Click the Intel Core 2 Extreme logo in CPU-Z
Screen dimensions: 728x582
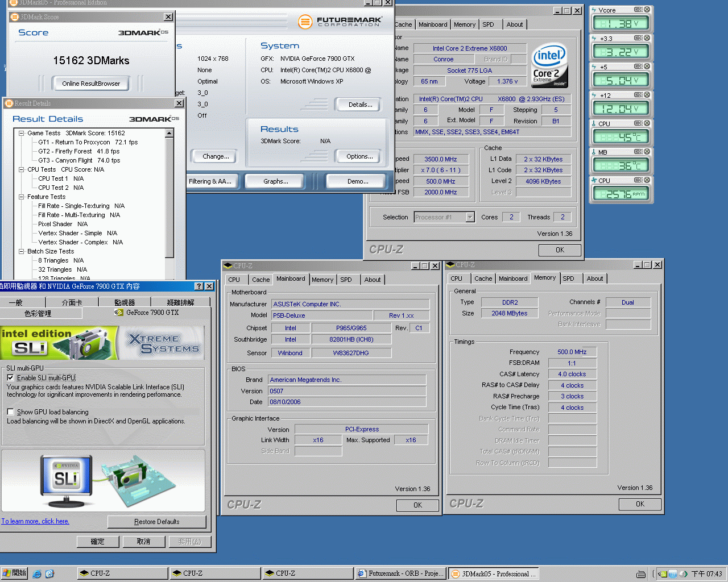coord(549,66)
